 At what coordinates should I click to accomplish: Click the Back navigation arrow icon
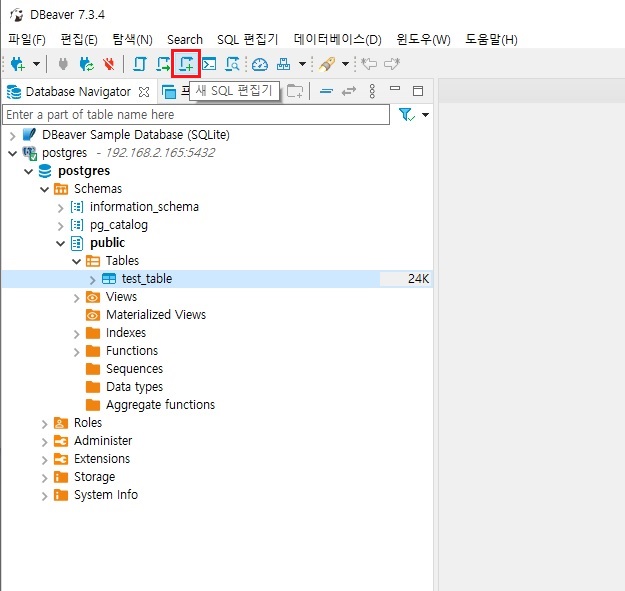click(x=369, y=64)
